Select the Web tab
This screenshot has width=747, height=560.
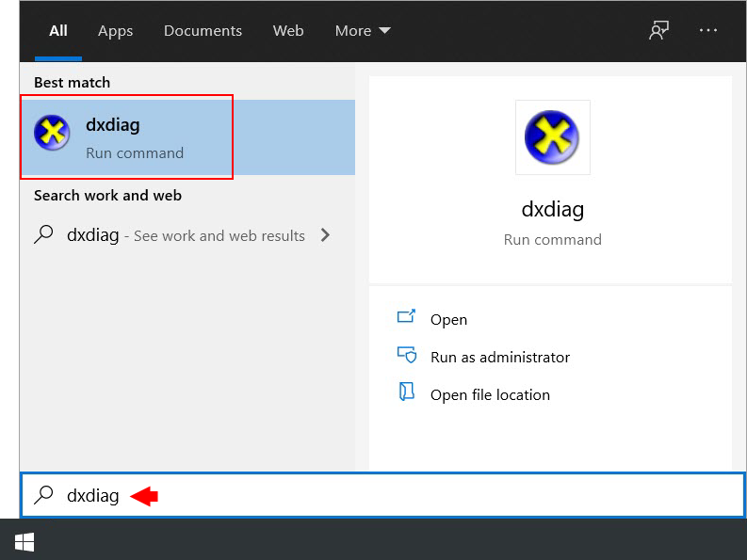coord(288,31)
